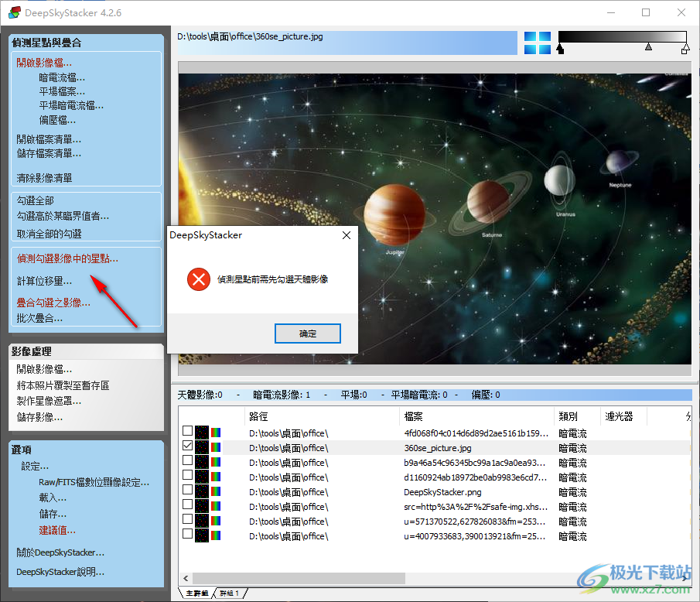This screenshot has width=700, height=602.
Task: Click 清除影像清單 link
Action: 44,178
